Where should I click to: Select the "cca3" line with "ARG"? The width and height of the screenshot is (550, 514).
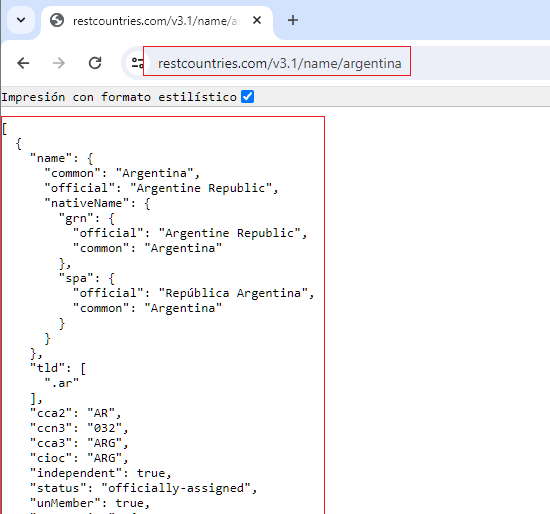79,443
